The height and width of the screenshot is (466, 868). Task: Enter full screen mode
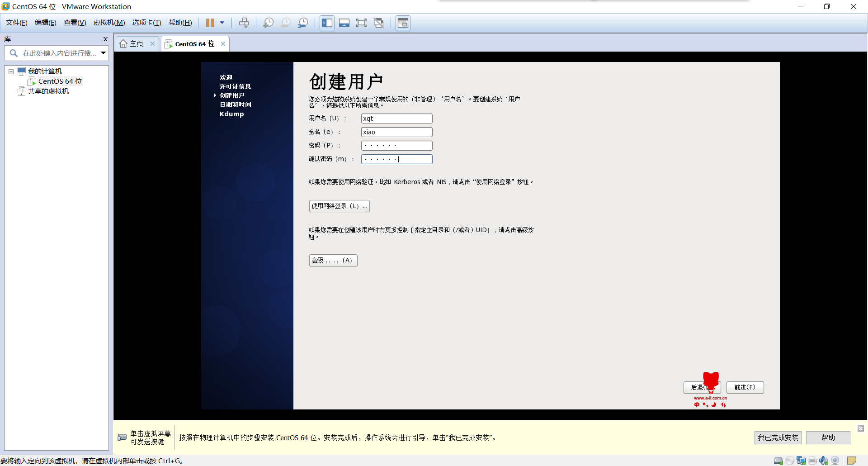[x=361, y=23]
